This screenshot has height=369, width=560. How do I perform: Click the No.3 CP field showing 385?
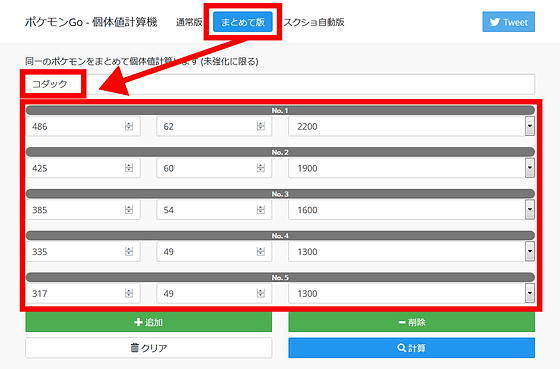pyautogui.click(x=83, y=210)
